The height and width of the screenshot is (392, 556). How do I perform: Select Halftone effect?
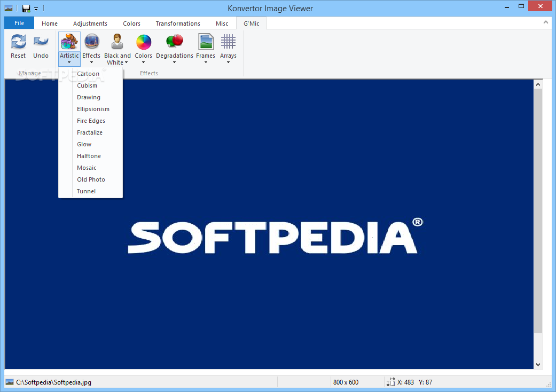pos(90,156)
